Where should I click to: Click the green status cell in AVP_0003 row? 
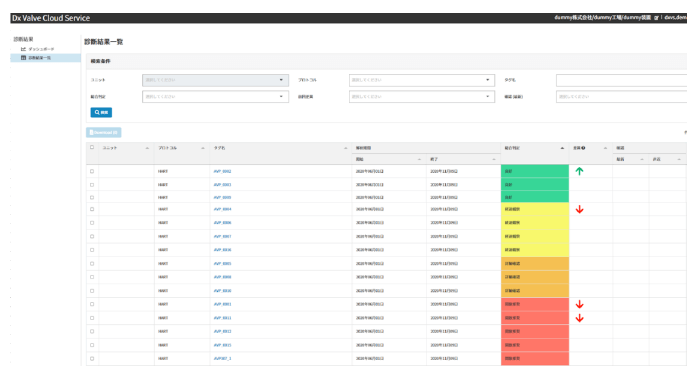pos(535,184)
